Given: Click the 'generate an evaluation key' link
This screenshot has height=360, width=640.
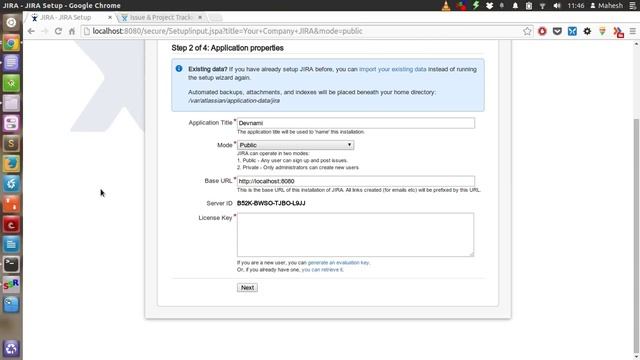Looking at the screenshot, I should (338, 262).
